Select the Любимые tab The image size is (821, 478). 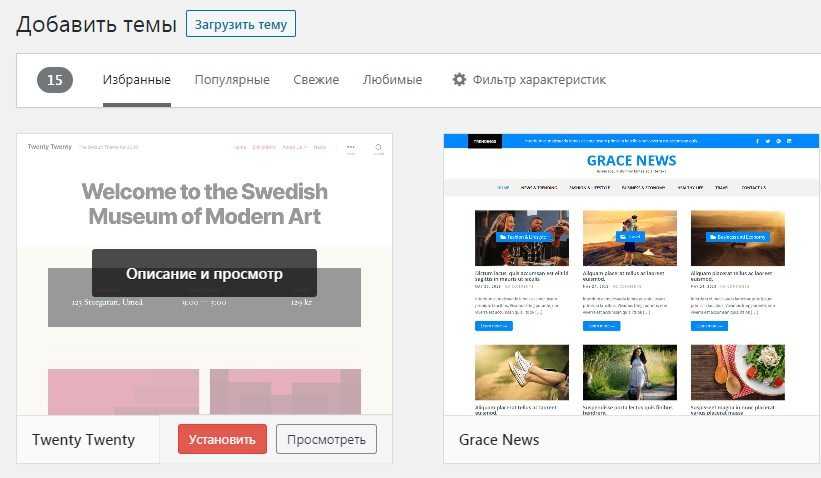392,80
